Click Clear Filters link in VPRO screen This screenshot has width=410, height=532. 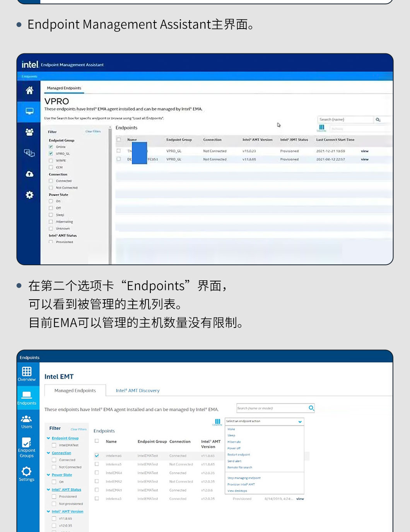93,131
